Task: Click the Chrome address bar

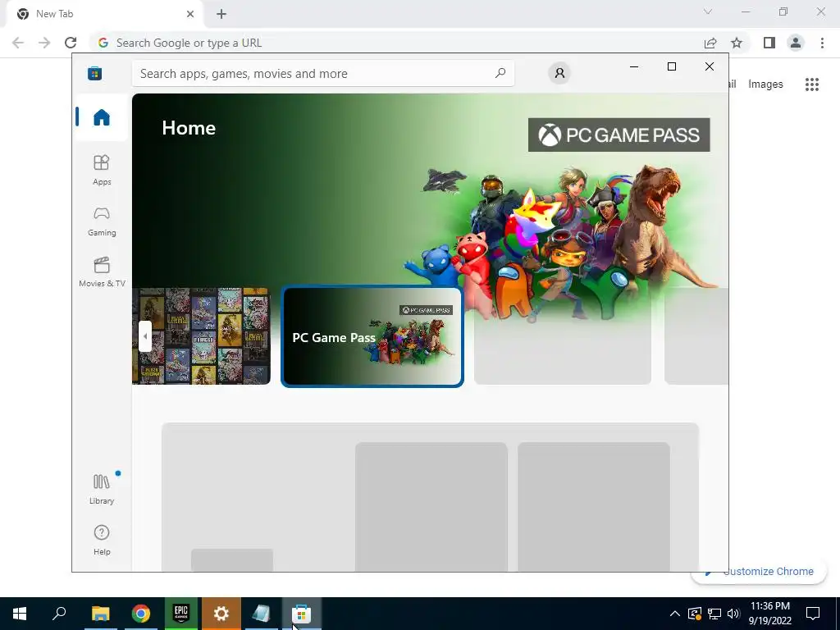Action: (x=396, y=43)
